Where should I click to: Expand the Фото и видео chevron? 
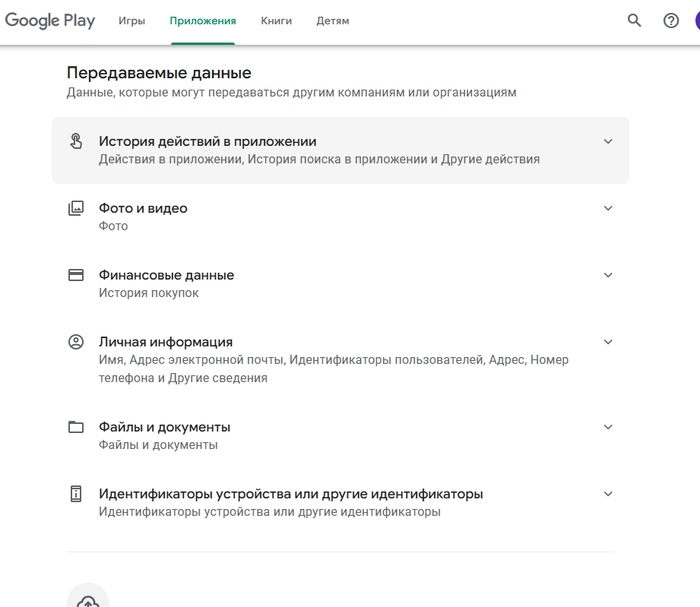(x=608, y=208)
